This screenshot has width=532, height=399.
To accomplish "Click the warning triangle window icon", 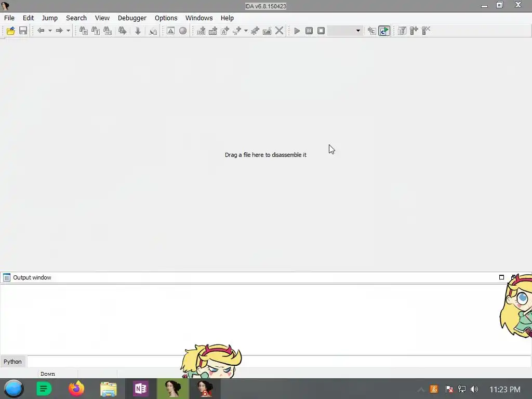I will (x=170, y=31).
